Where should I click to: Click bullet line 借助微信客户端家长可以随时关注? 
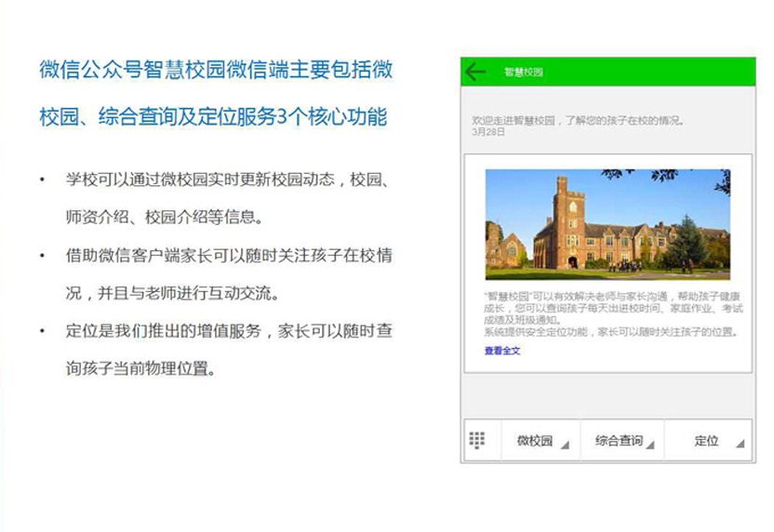point(229,256)
